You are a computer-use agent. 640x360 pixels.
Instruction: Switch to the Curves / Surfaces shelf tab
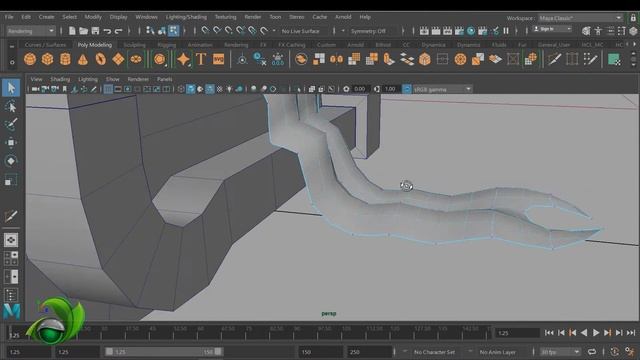[x=45, y=45]
